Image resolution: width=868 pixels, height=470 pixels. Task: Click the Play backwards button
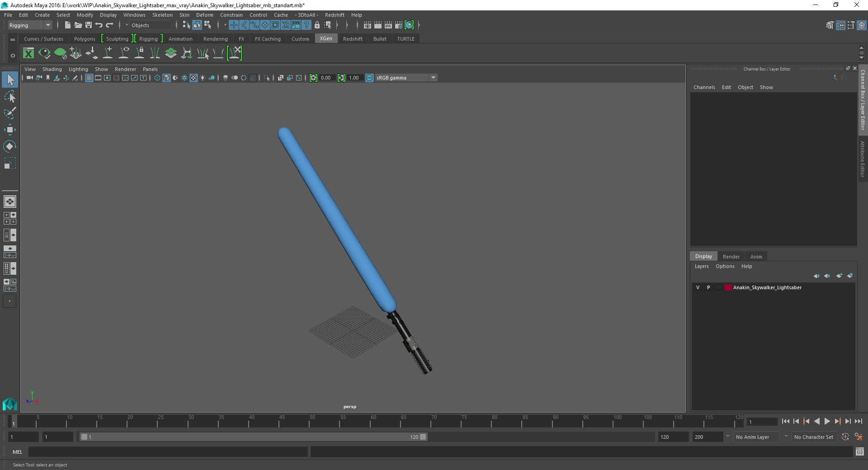click(x=816, y=421)
